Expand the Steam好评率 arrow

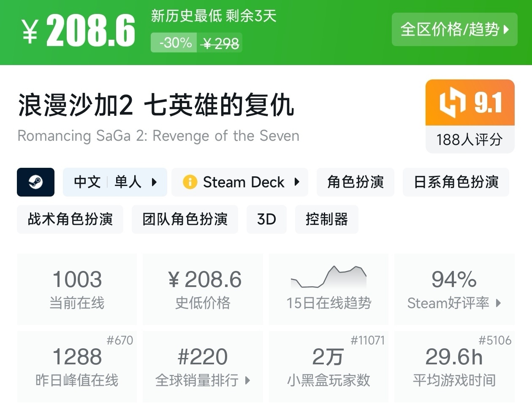(x=499, y=303)
